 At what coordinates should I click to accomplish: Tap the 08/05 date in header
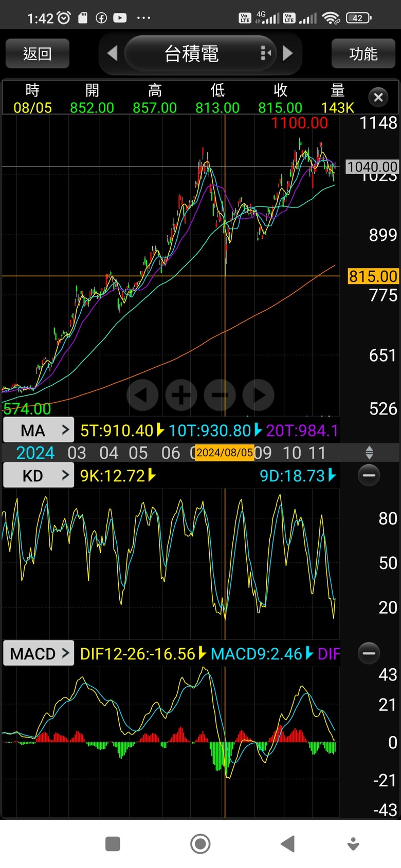(x=32, y=108)
